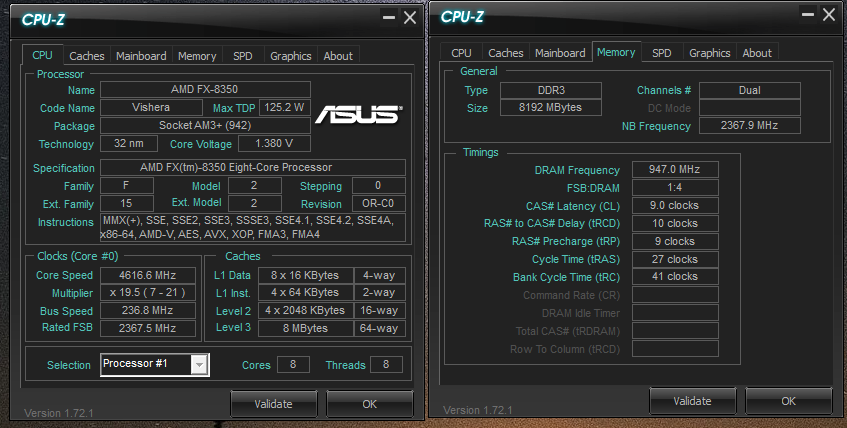Open Caches tab in right CPU-Z window
The image size is (847, 428).
tap(506, 53)
